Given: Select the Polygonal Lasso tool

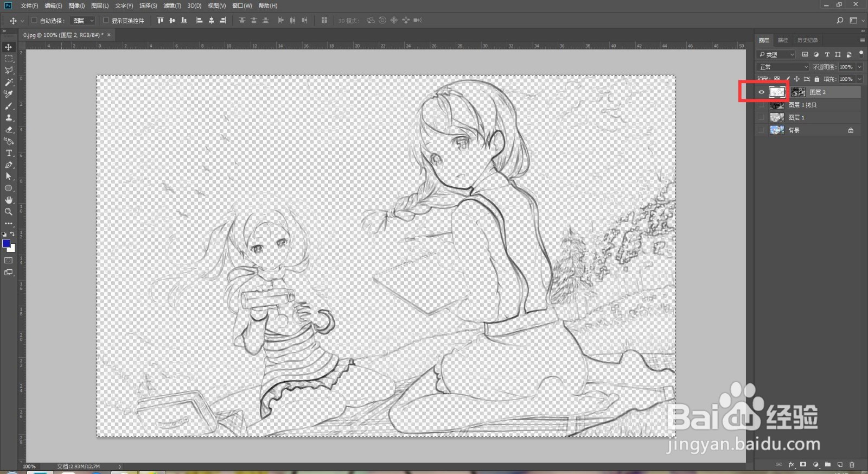Looking at the screenshot, I should [x=9, y=71].
